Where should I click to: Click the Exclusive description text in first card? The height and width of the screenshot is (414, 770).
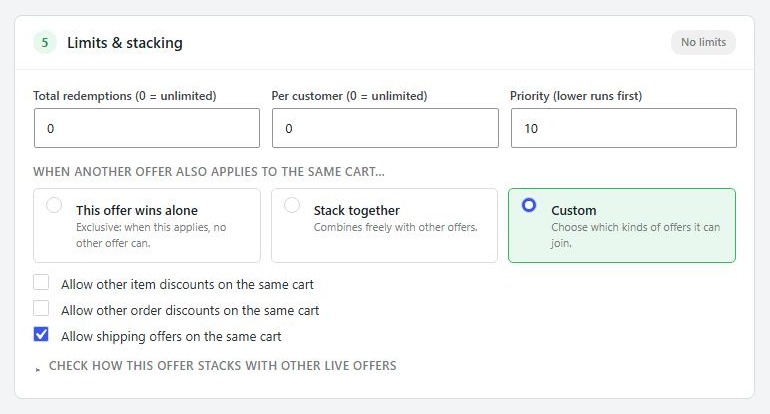click(x=151, y=235)
